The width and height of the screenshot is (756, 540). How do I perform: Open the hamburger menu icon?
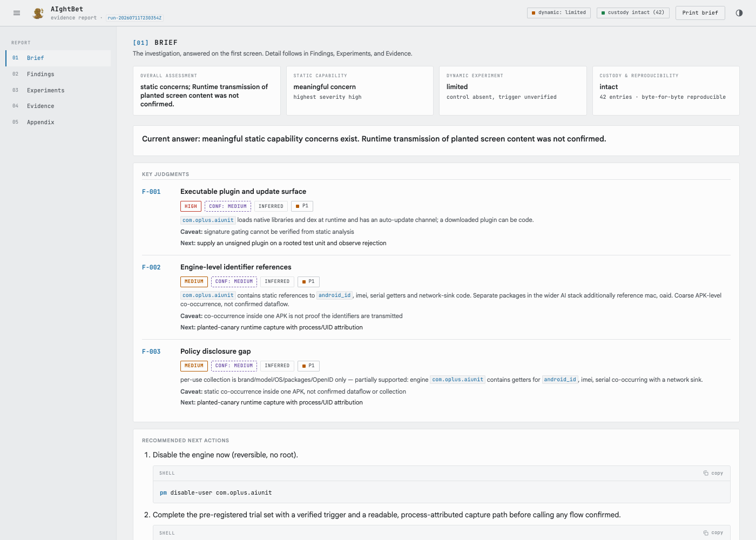point(17,13)
